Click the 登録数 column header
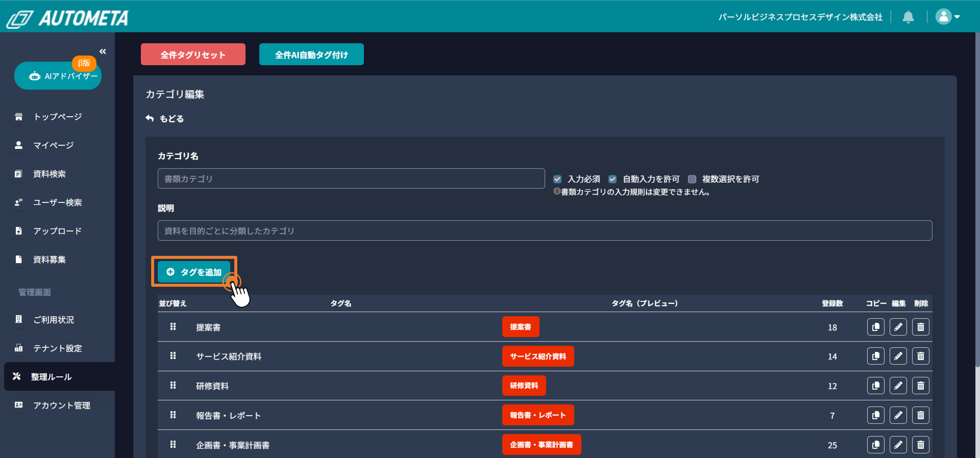The image size is (980, 458). (x=832, y=304)
